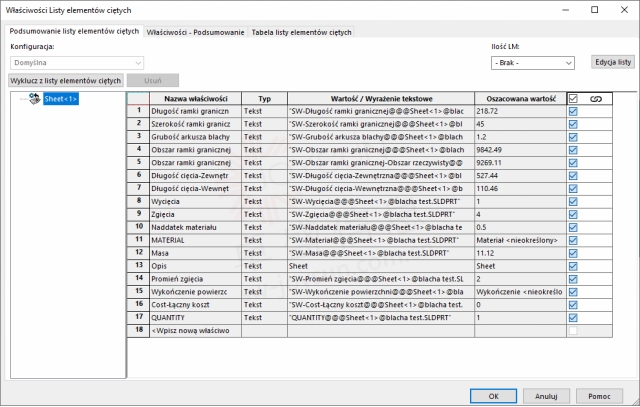Screen dimensions: 640x407
Task: Click the Materiał <nieokreślony> value cell
Action: point(520,240)
